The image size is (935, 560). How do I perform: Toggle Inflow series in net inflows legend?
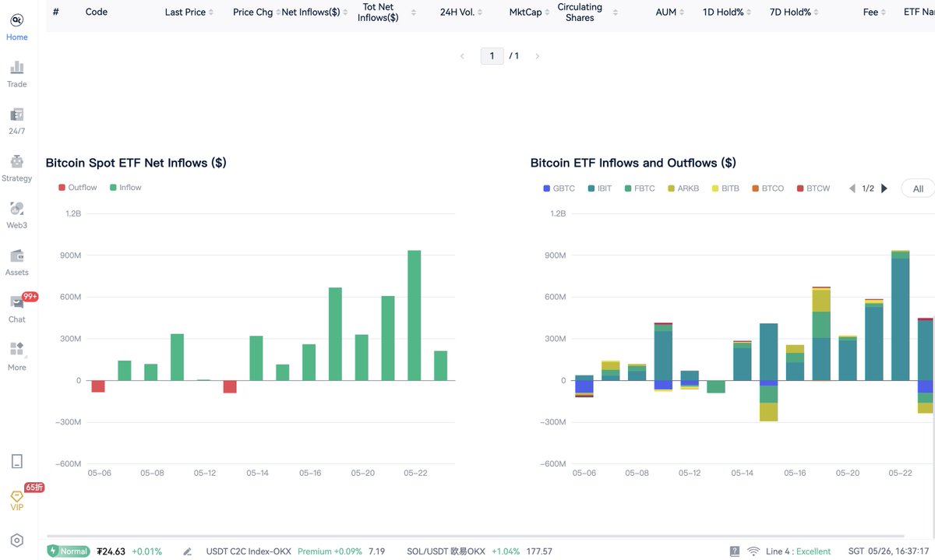point(125,188)
